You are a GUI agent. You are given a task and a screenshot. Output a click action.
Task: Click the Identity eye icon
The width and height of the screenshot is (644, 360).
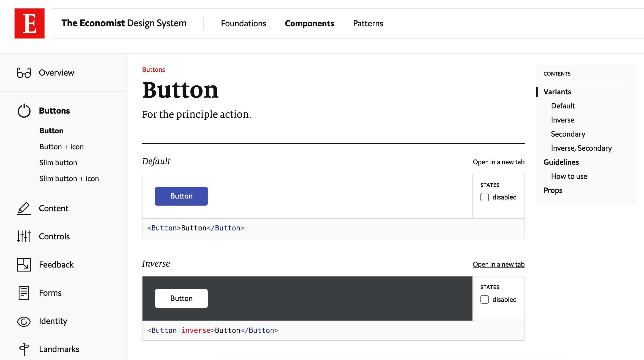pyautogui.click(x=24, y=321)
